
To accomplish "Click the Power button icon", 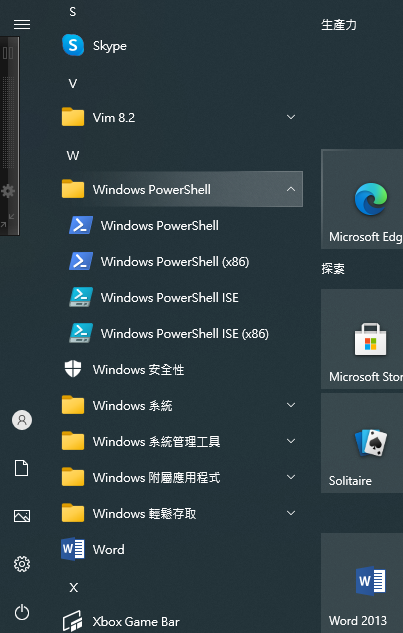I will click(x=22, y=612).
